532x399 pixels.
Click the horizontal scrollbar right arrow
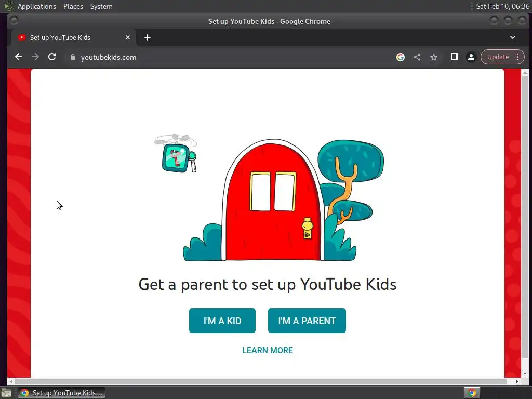(517, 381)
